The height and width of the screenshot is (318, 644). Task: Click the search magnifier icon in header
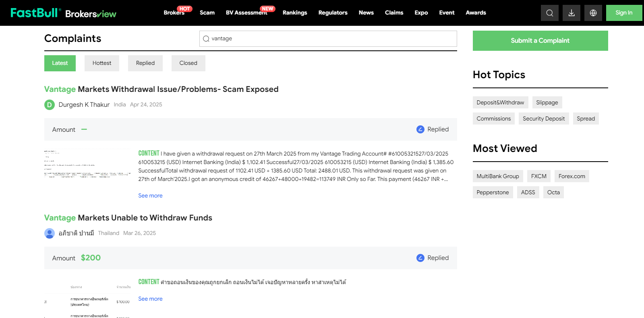click(x=549, y=13)
